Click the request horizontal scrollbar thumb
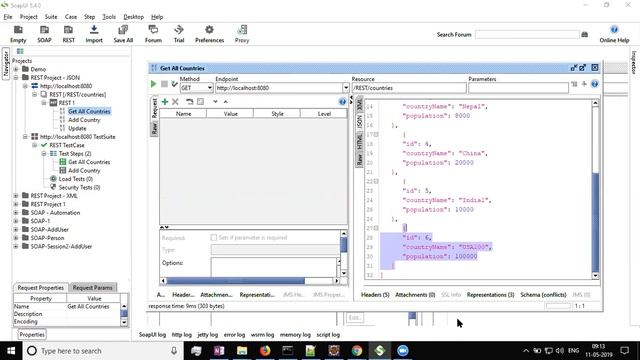640x360 pixels. (x=236, y=280)
